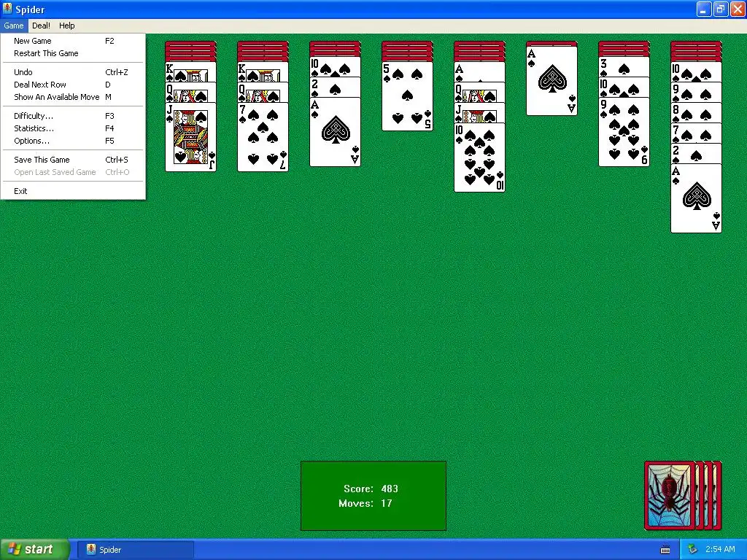Open the Options... dialog
The height and width of the screenshot is (560, 747).
(73, 141)
